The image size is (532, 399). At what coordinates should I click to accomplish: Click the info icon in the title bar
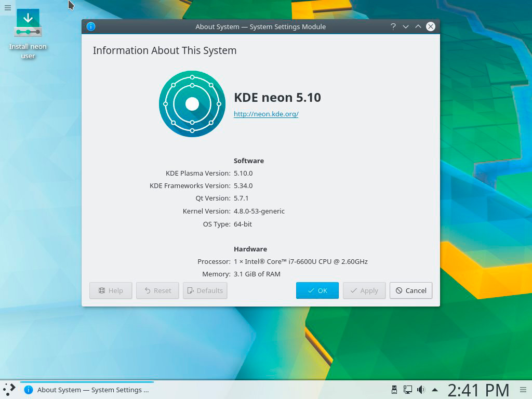point(91,26)
